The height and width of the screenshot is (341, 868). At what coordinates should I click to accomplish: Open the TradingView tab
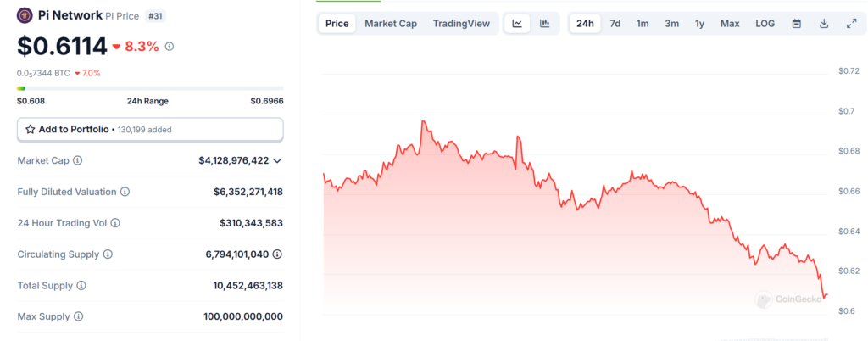(461, 23)
